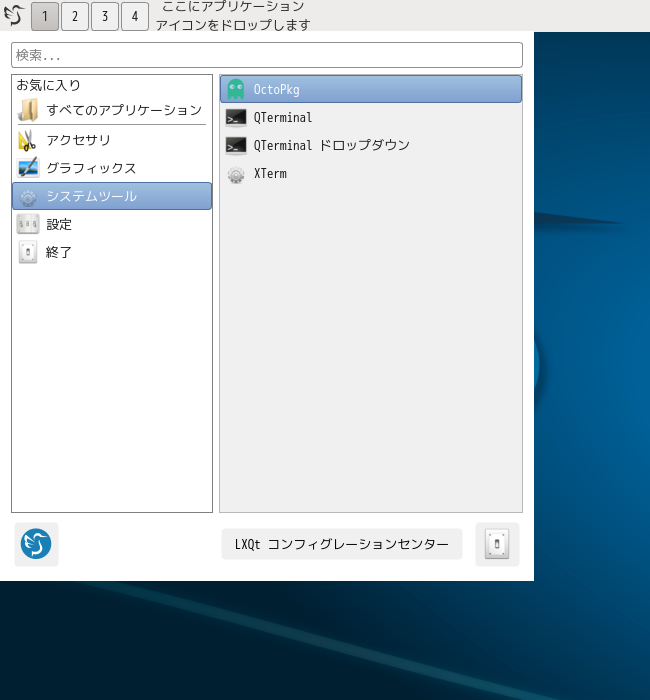The width and height of the screenshot is (650, 700).
Task: Click the folder icon for all applications
Action: click(x=28, y=110)
